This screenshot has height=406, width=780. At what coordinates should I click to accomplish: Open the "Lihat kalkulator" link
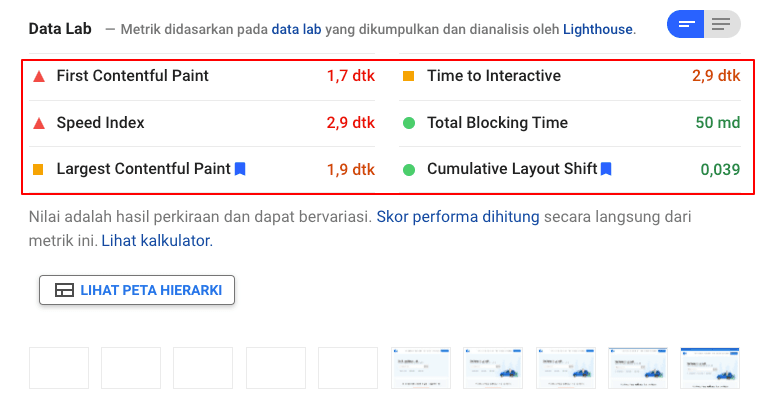pyautogui.click(x=155, y=240)
